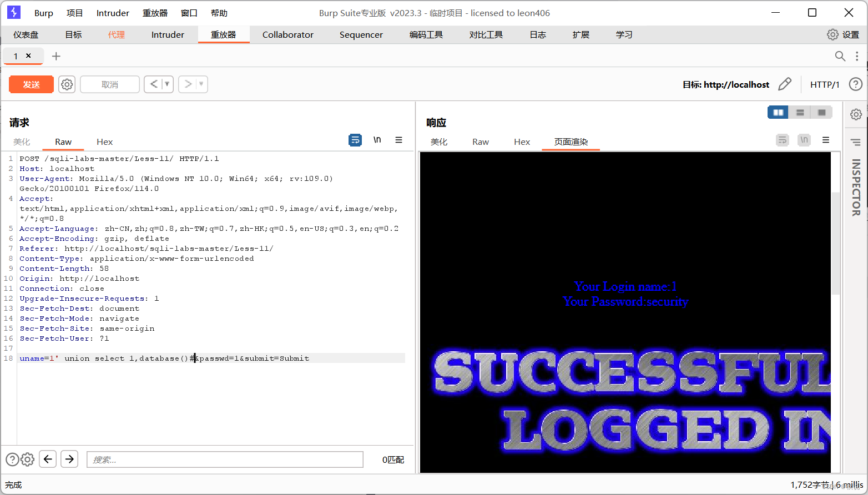The height and width of the screenshot is (495, 868).
Task: Click the Content-Length header line
Action: 64,269
